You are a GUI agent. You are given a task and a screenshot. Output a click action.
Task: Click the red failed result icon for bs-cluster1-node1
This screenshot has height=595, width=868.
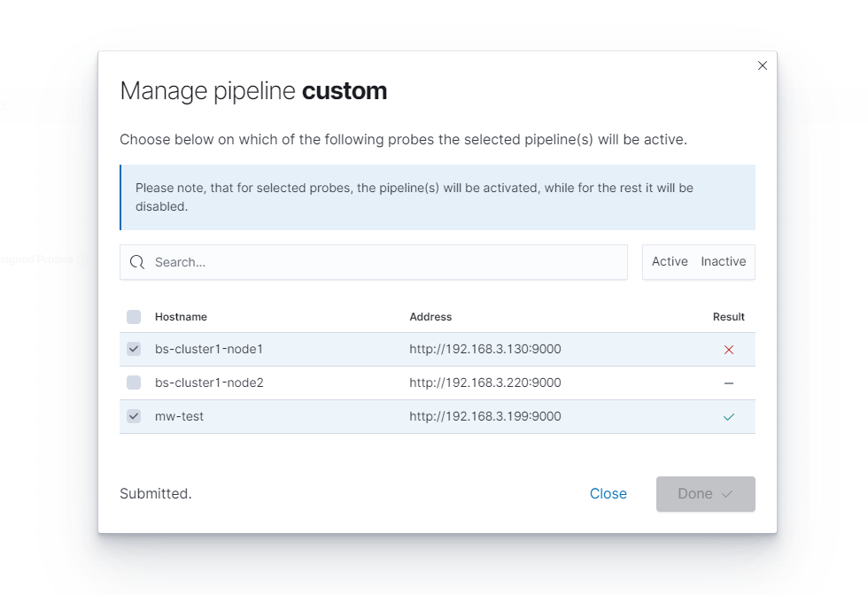(x=729, y=350)
